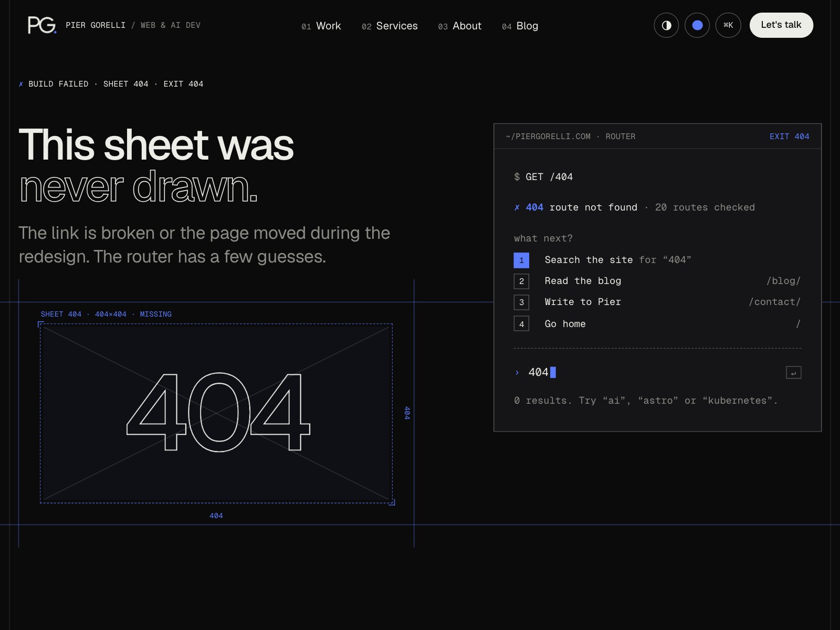The image size is (840, 630).
Task: Click the number 4 key badge
Action: click(x=521, y=324)
